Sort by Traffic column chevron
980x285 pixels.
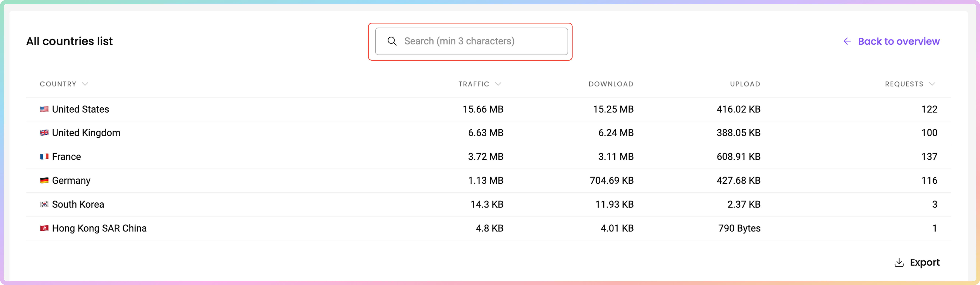point(498,84)
